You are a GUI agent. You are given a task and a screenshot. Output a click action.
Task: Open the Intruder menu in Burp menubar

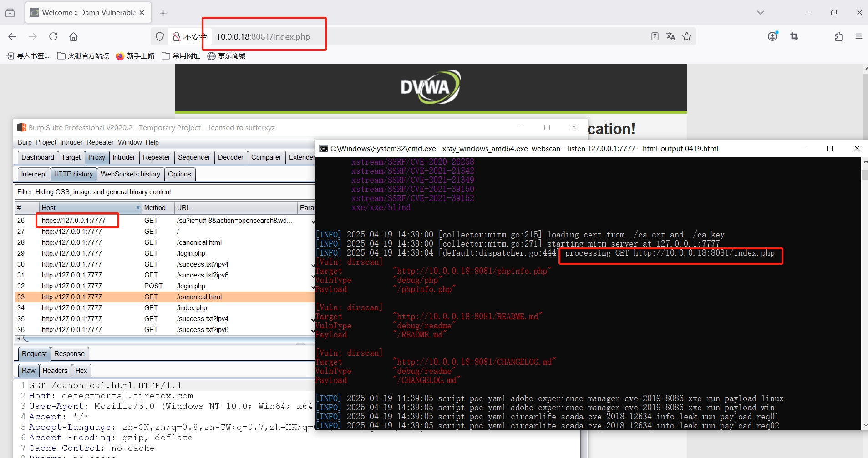pyautogui.click(x=71, y=142)
